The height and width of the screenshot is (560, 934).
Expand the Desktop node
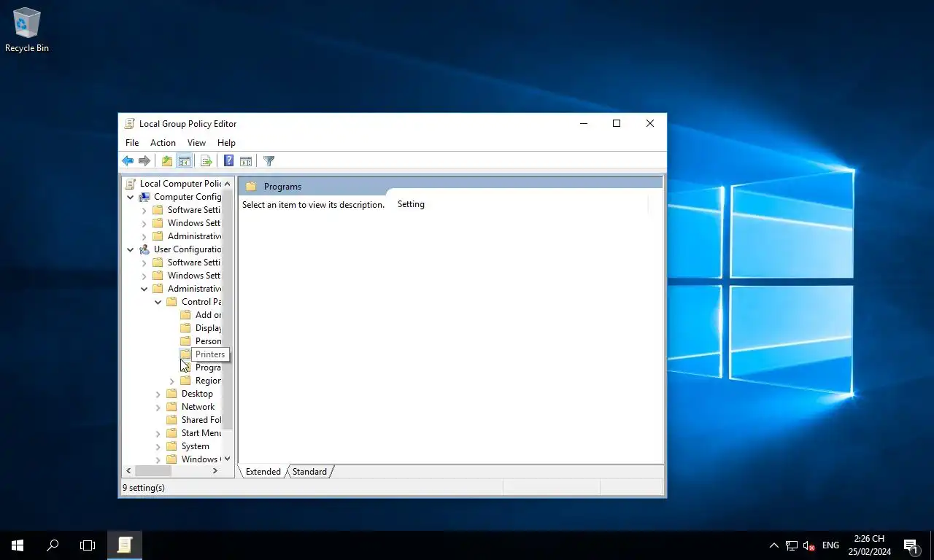pos(158,394)
